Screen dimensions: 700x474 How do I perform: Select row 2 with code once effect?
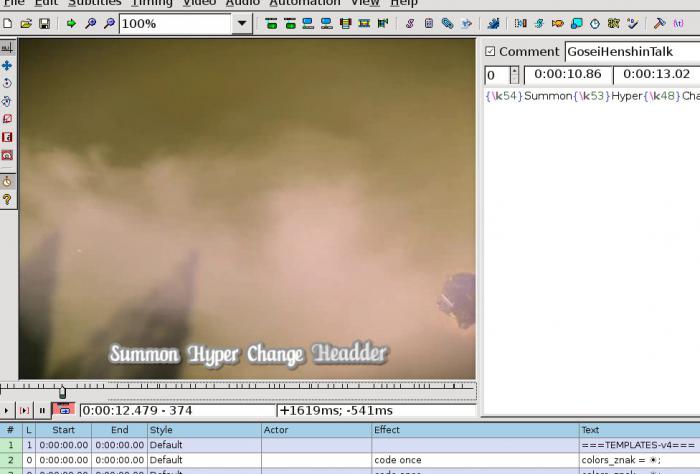pos(350,460)
